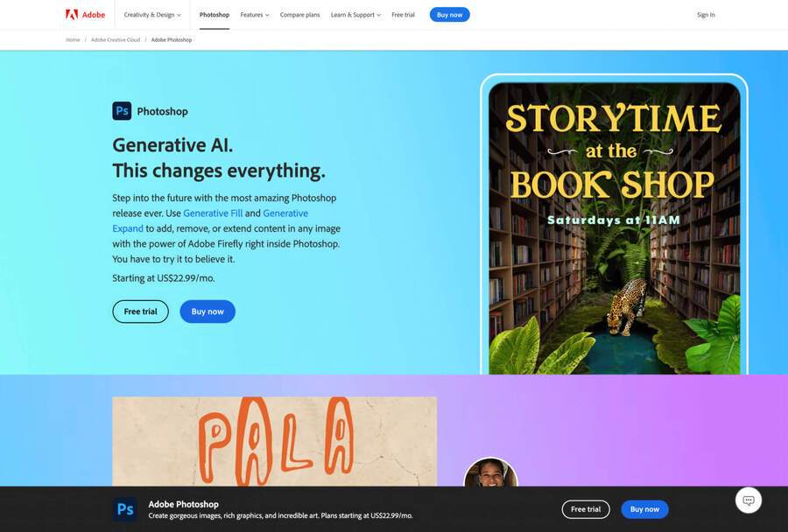This screenshot has width=788, height=532.
Task: Click the hero Buy now blue button
Action: point(208,311)
